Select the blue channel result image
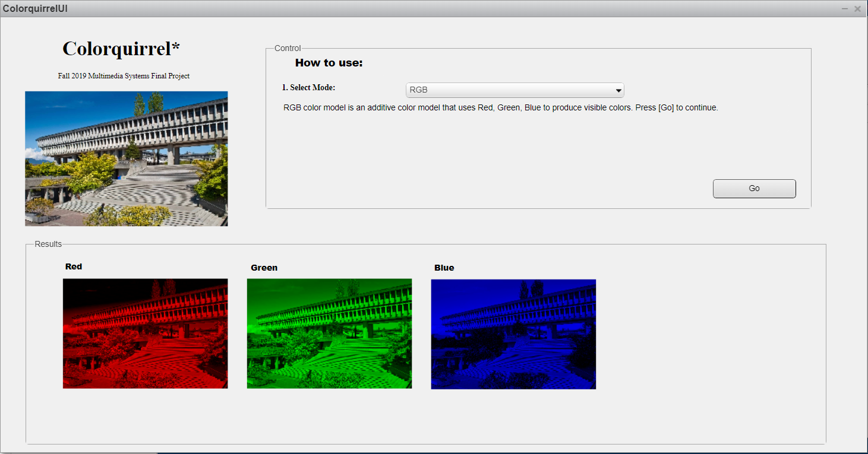The image size is (868, 454). tap(513, 334)
